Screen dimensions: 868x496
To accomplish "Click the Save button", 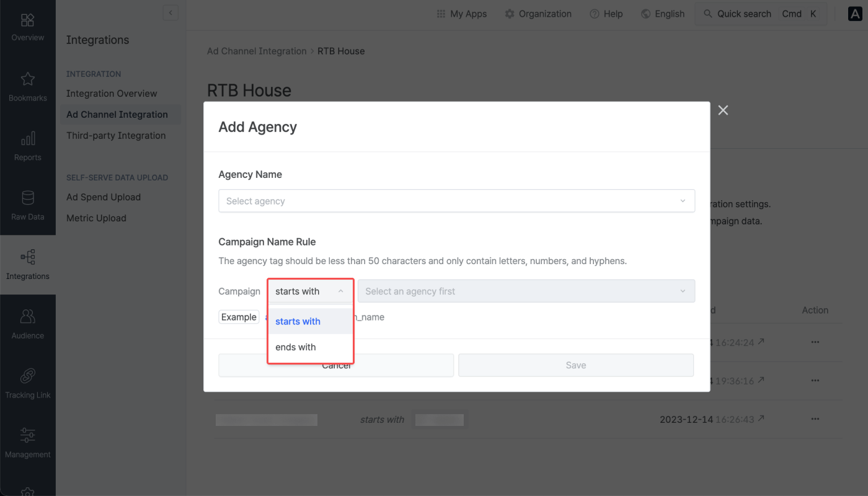I will (x=576, y=365).
